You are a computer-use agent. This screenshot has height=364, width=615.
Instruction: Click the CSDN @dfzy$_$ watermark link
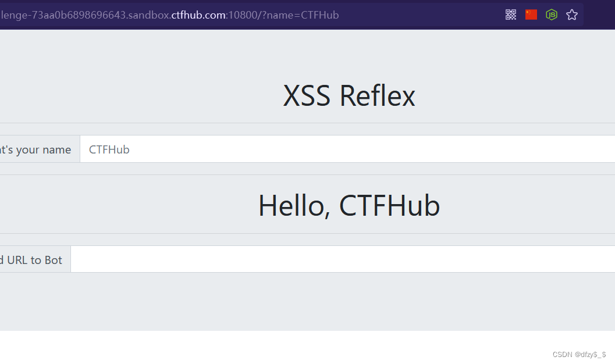(x=580, y=354)
